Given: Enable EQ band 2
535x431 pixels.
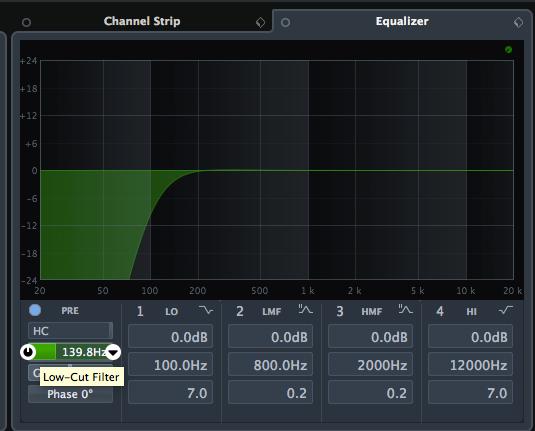Looking at the screenshot, I should 240,311.
